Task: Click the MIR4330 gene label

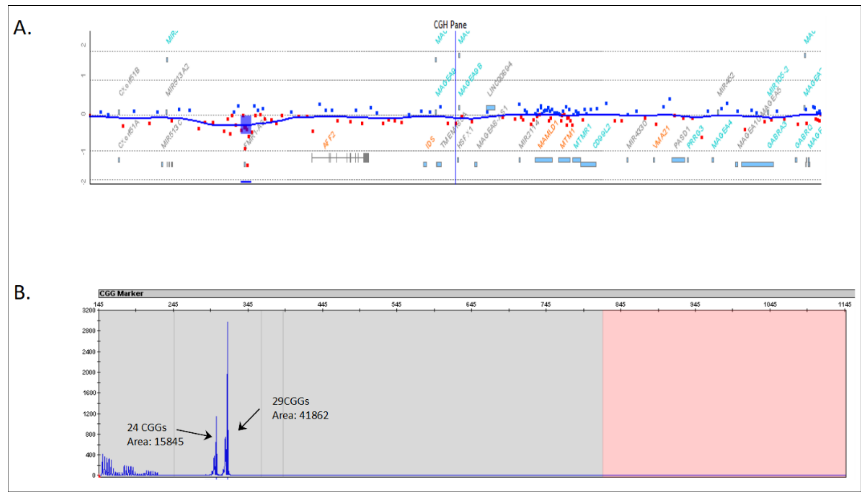Action: tap(636, 134)
